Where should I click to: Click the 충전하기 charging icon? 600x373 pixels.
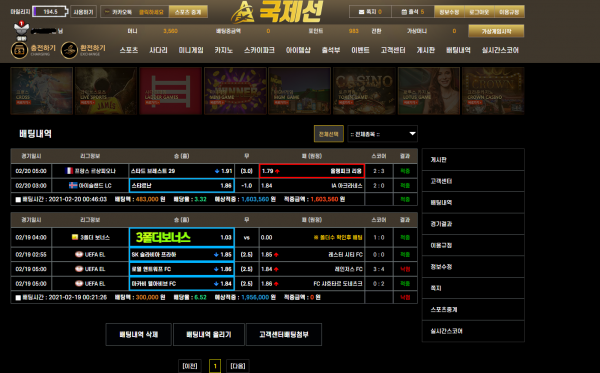19,50
